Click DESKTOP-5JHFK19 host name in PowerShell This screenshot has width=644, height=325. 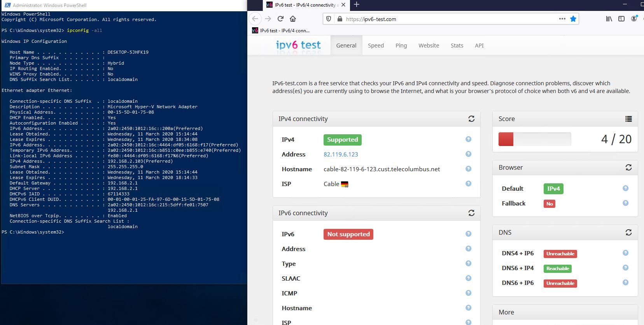[128, 52]
